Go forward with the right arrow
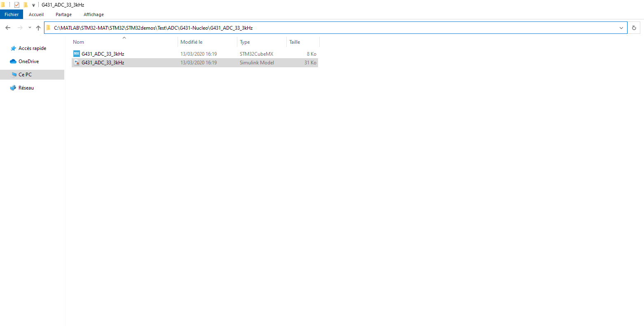644x326 pixels. (x=20, y=28)
